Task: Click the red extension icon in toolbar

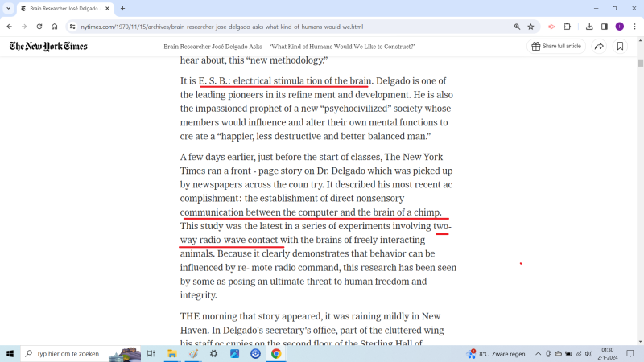Action: tap(551, 27)
